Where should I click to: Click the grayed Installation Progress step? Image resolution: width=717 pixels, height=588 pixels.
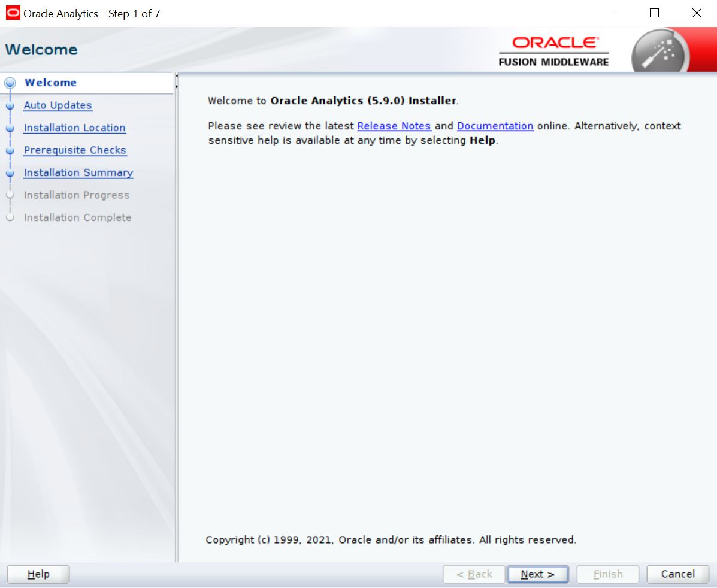tap(77, 195)
